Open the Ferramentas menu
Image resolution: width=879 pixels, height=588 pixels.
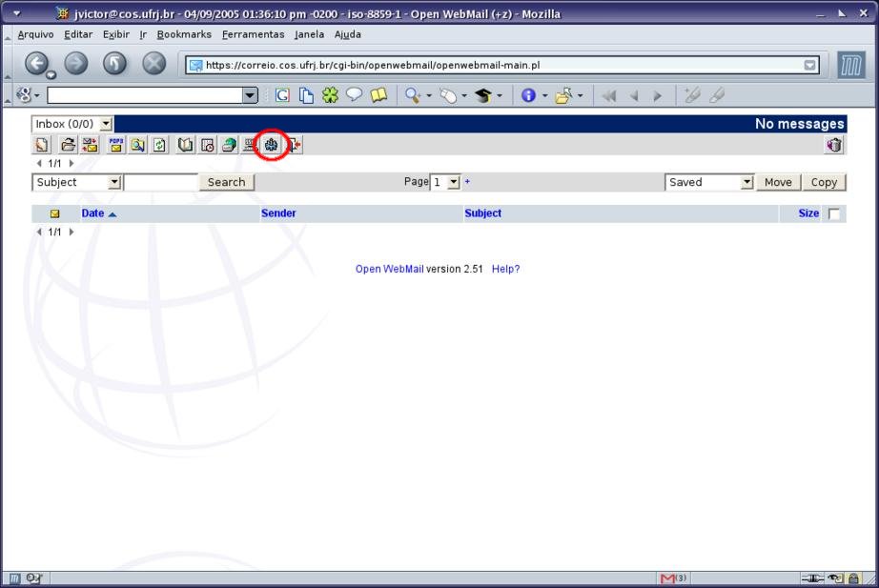point(253,34)
